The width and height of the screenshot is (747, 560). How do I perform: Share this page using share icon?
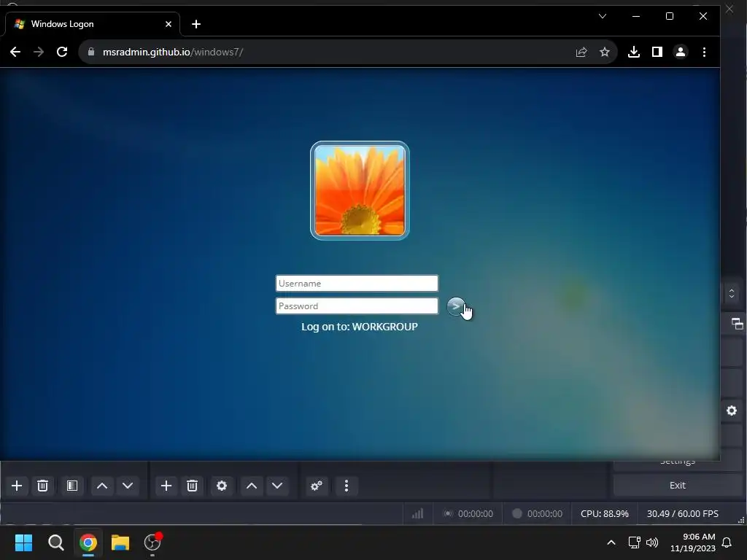(581, 52)
